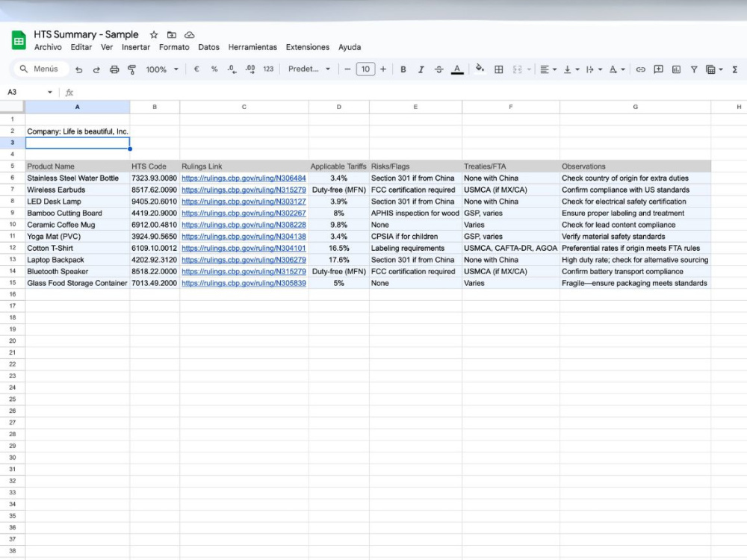This screenshot has height=560, width=747.
Task: Click the redo arrow
Action: point(96,69)
